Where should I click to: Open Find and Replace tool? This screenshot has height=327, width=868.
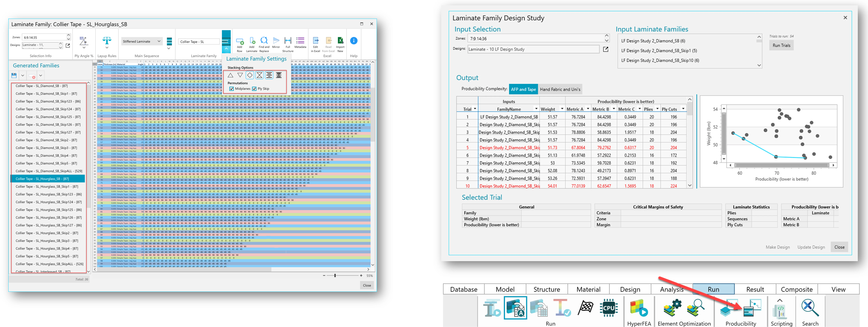coord(264,40)
